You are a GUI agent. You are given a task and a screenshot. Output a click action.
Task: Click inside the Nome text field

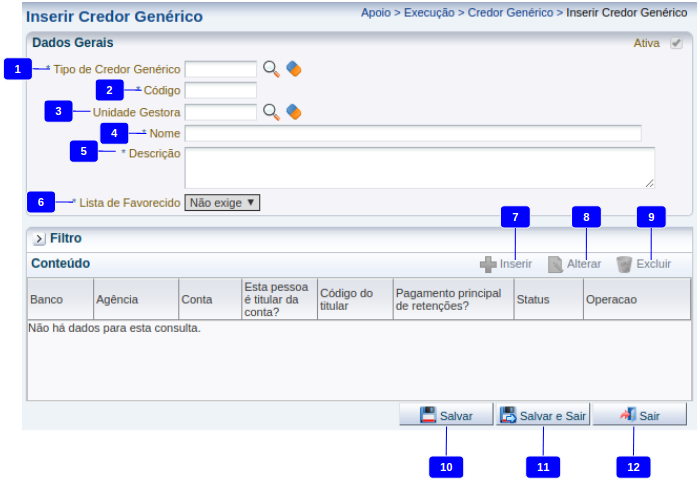(412, 133)
